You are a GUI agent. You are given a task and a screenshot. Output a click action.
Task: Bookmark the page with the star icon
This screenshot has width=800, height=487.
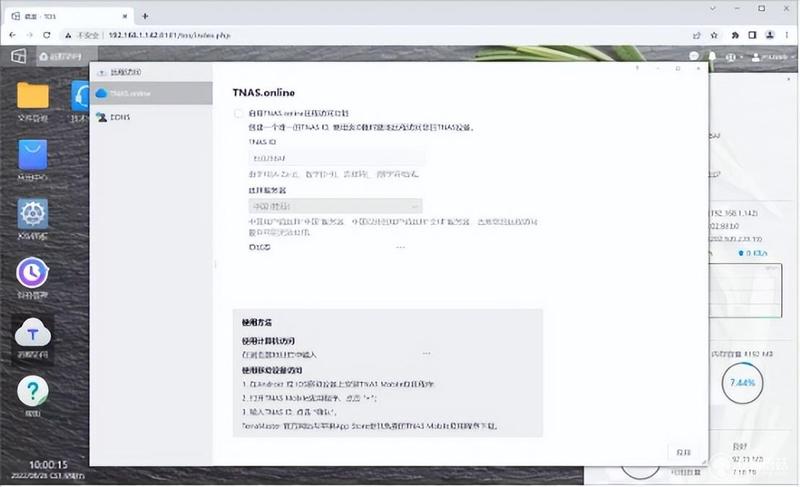click(x=714, y=35)
